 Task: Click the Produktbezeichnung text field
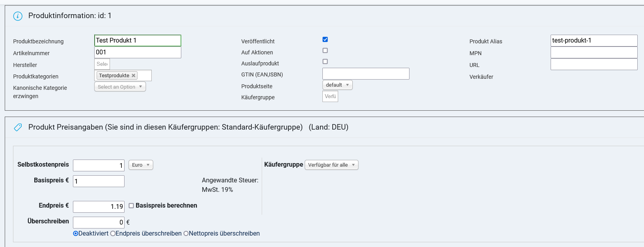138,41
